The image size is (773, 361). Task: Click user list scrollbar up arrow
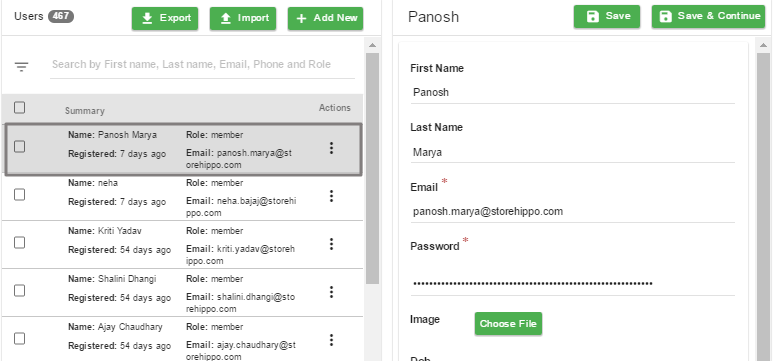[x=373, y=45]
